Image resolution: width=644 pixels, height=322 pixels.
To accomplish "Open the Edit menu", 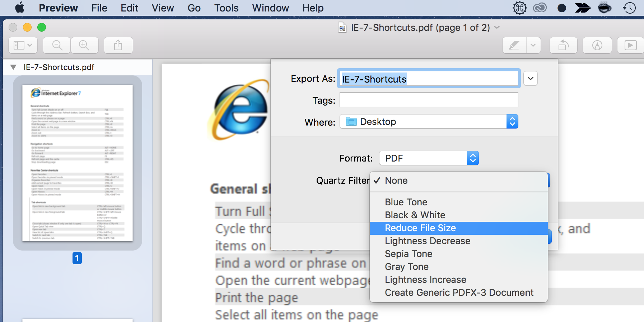I will 130,8.
